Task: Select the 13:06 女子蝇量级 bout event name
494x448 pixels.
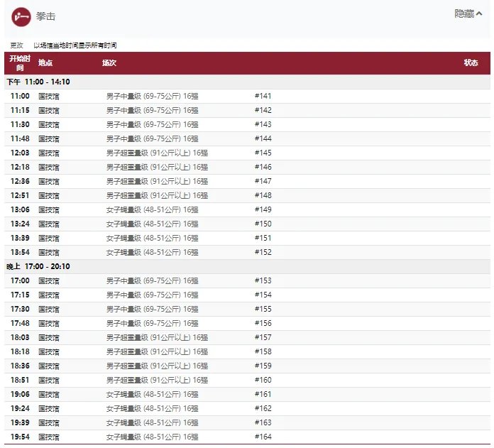Action: coord(152,209)
